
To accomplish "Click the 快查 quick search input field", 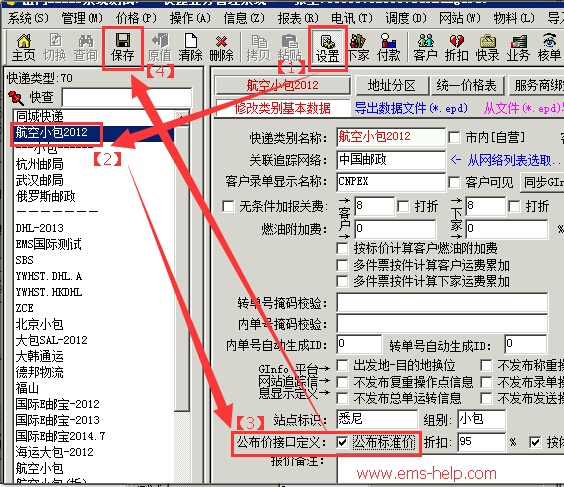I will (126, 97).
